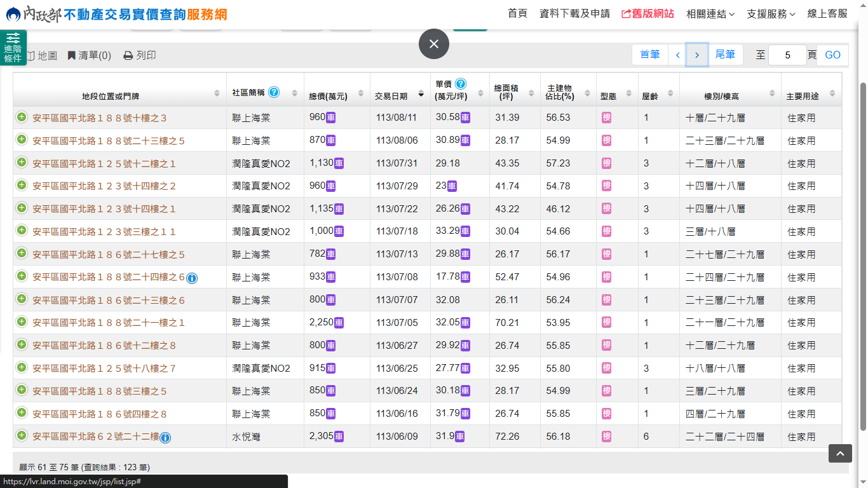The width and height of the screenshot is (868, 488).
Task: Click the page number input field
Action: (787, 55)
